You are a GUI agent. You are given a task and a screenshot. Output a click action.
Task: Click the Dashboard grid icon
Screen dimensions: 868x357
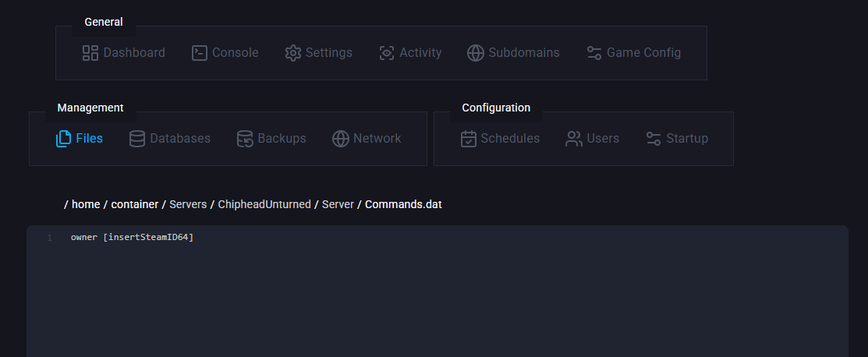point(90,53)
